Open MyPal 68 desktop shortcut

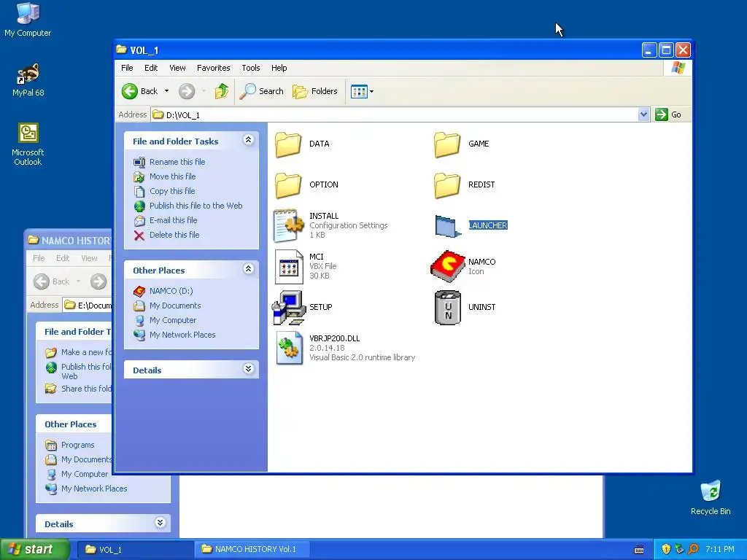coord(28,79)
